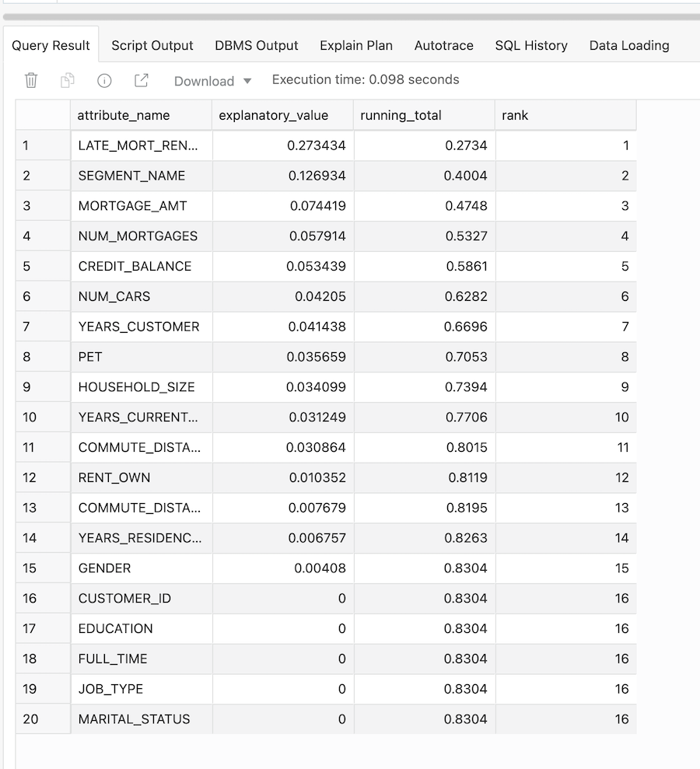Open the Download dropdown
The height and width of the screenshot is (769, 700).
[212, 81]
